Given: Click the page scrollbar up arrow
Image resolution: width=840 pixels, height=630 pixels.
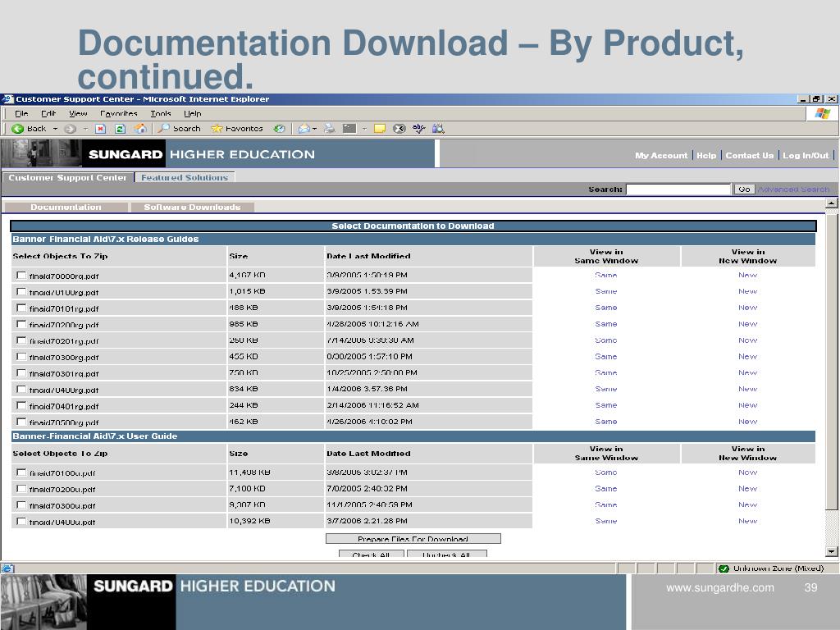Looking at the screenshot, I should click(832, 203).
